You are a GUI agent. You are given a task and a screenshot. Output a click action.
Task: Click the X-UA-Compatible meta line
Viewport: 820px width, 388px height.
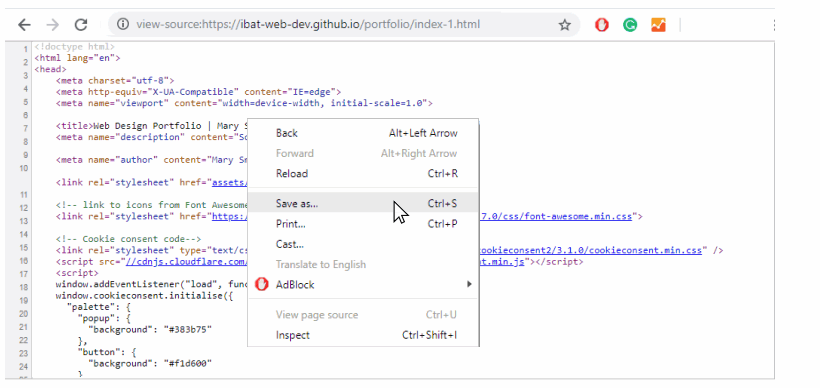click(x=199, y=92)
